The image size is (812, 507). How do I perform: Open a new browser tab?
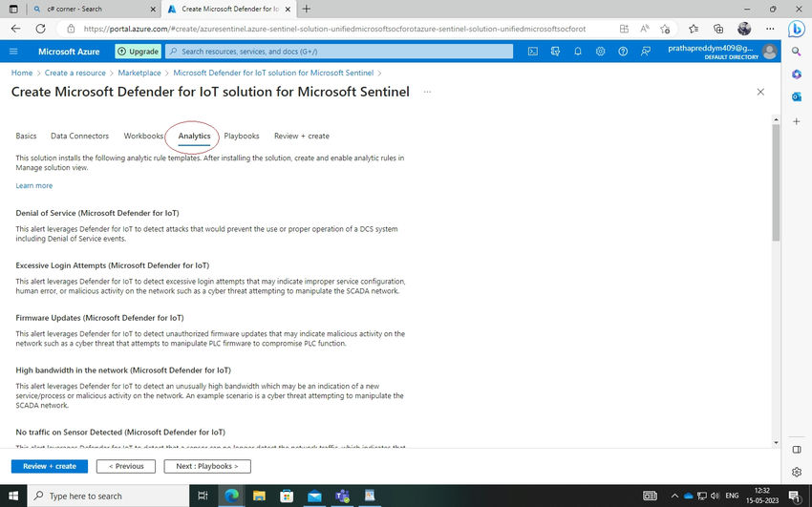(306, 9)
